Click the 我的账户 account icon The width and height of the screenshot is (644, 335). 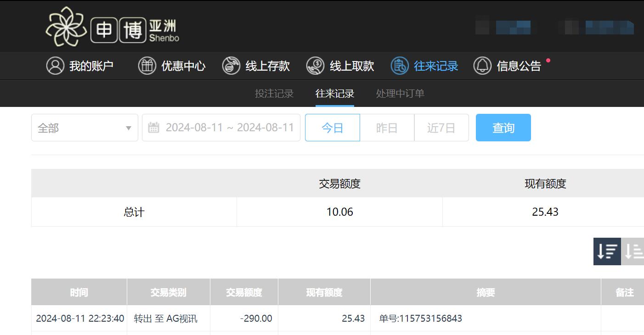tap(55, 66)
